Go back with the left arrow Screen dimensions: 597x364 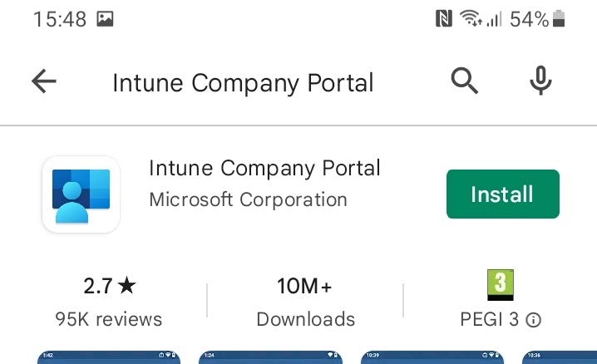point(44,81)
